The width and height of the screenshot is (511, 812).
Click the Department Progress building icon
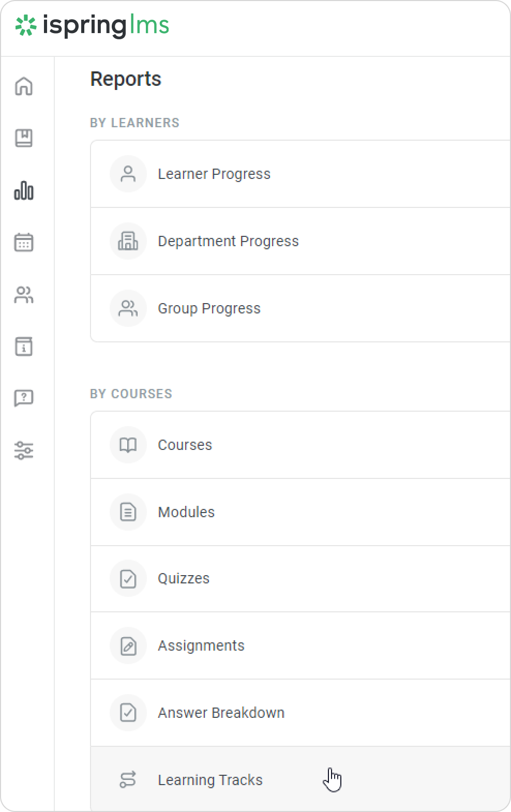(x=128, y=241)
